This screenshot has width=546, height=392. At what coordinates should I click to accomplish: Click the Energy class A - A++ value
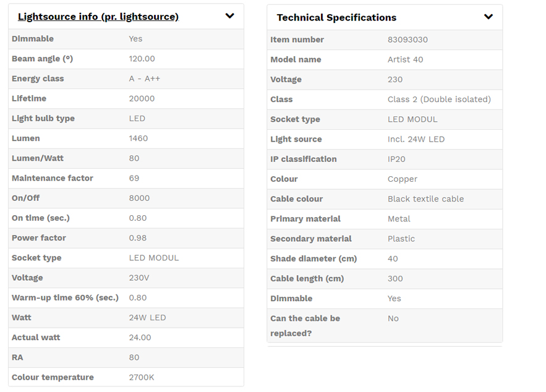coord(144,79)
